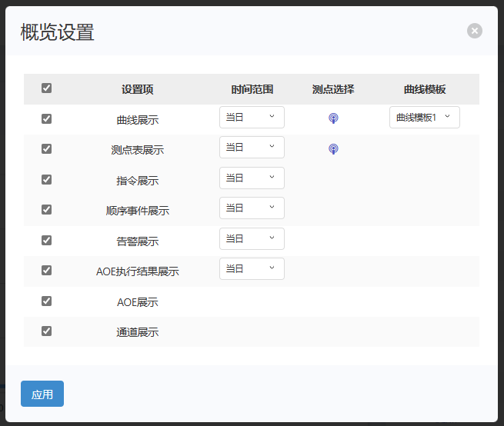This screenshot has width=504, height=426.
Task: Uncheck the AOE展示 checkbox
Action: point(47,301)
